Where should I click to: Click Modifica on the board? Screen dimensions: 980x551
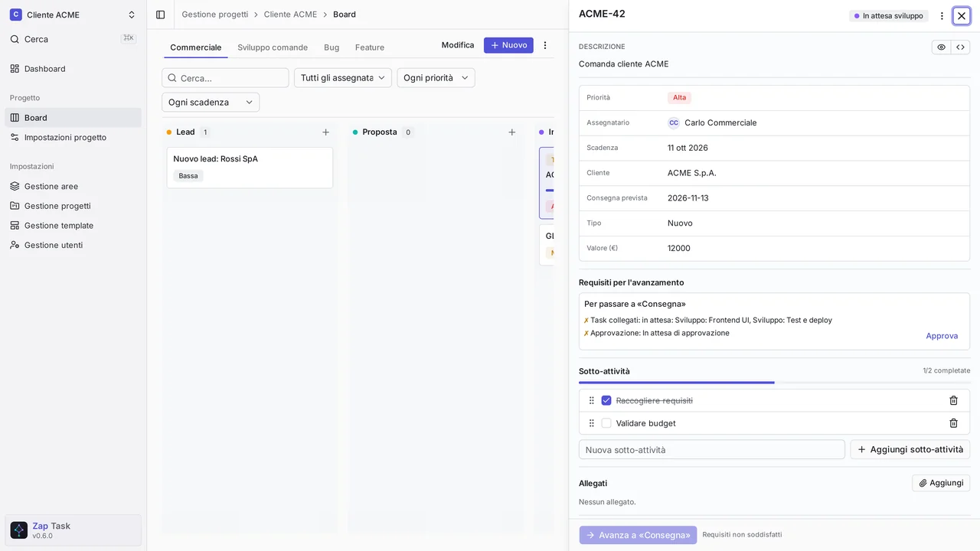pyautogui.click(x=458, y=45)
